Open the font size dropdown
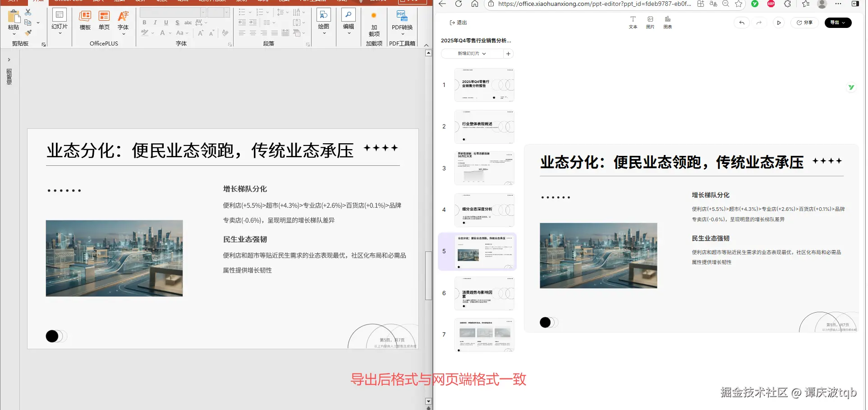This screenshot has width=868, height=410. (227, 12)
